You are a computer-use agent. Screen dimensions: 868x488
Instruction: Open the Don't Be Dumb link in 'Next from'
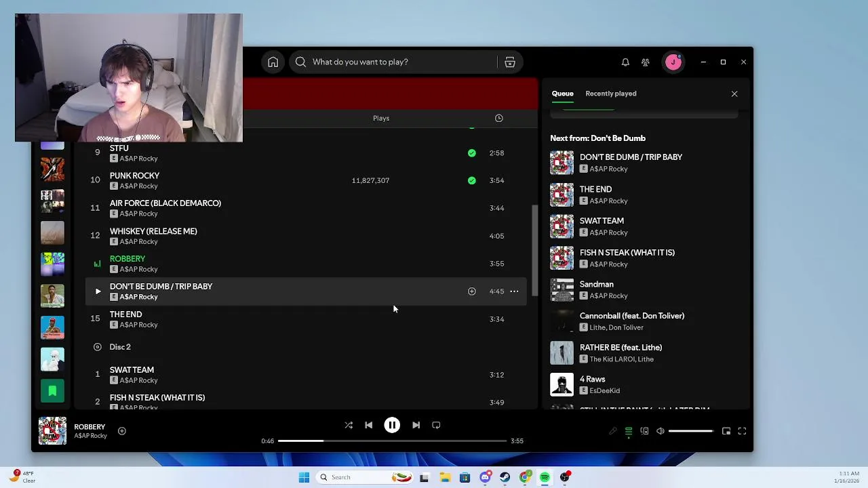click(617, 138)
